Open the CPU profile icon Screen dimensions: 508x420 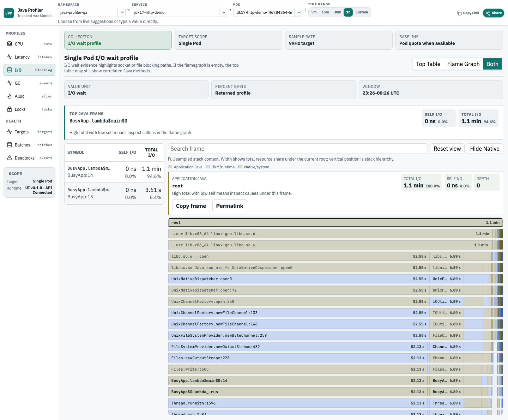click(10, 44)
